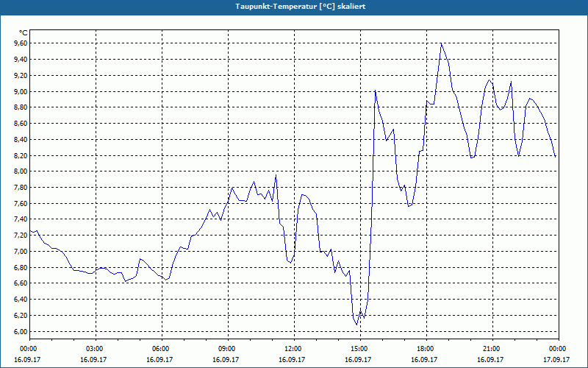
Task: Click the '00:00' time label above 17.09.17
Action: [559, 349]
